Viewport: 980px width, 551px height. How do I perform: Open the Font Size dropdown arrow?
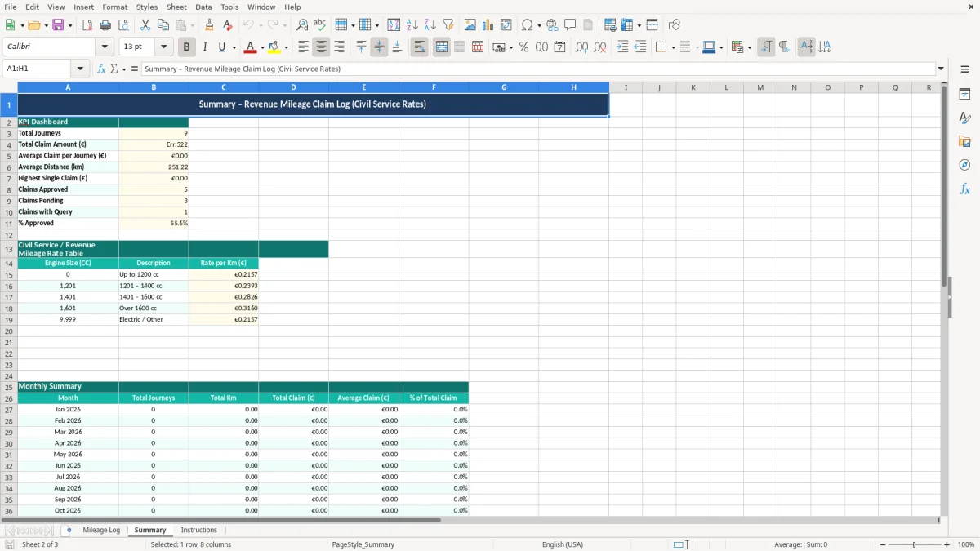point(164,47)
